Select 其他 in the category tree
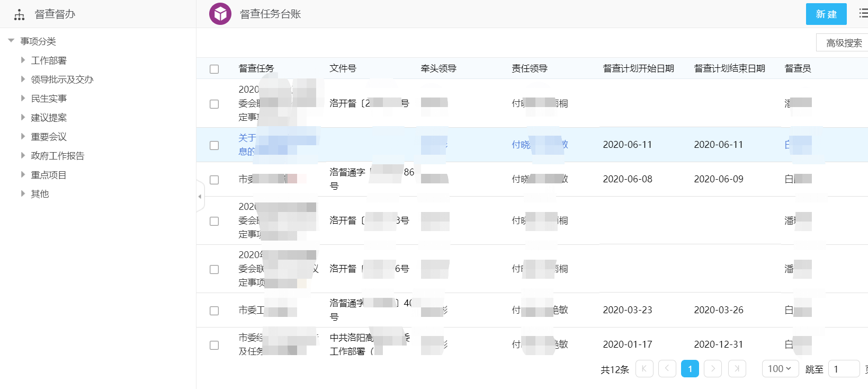The height and width of the screenshot is (389, 868). (x=40, y=194)
